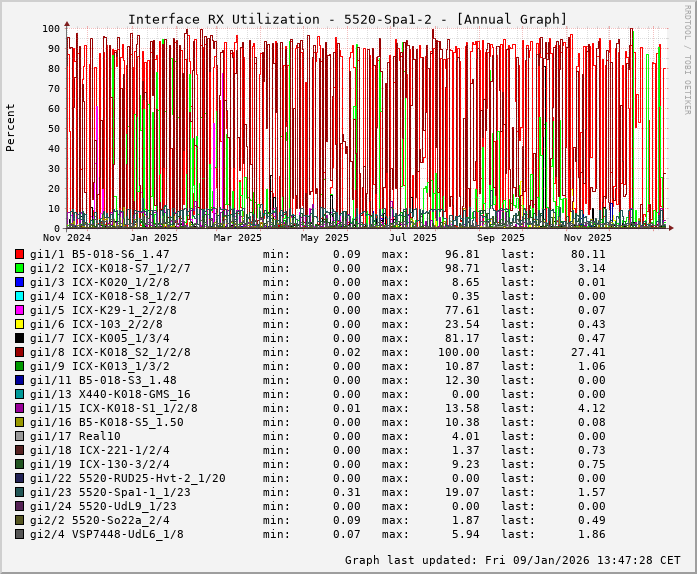Click the red gi1/1 legend color swatch

pyautogui.click(x=19, y=254)
